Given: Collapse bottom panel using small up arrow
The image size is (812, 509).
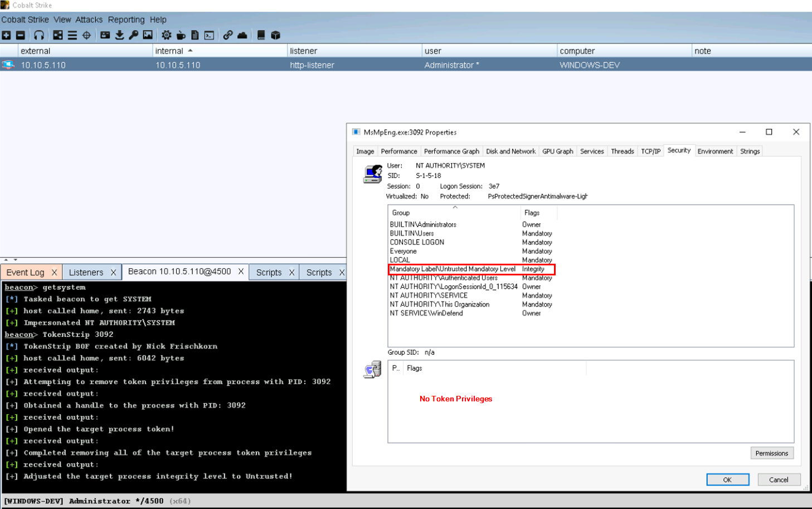Looking at the screenshot, I should (x=6, y=260).
